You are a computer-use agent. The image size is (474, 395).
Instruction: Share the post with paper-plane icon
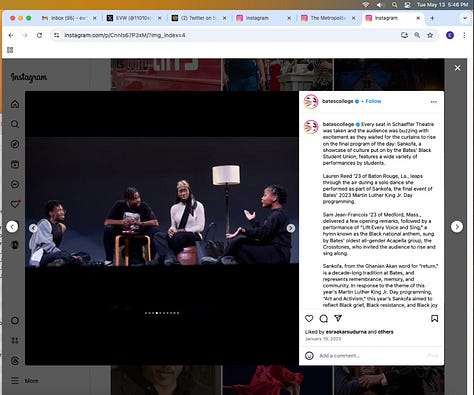pyautogui.click(x=338, y=318)
